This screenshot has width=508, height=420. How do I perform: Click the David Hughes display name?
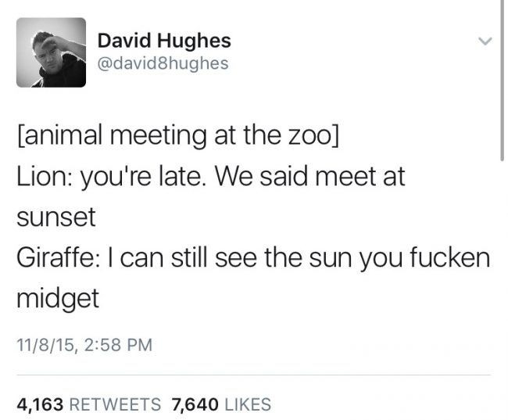[x=164, y=41]
